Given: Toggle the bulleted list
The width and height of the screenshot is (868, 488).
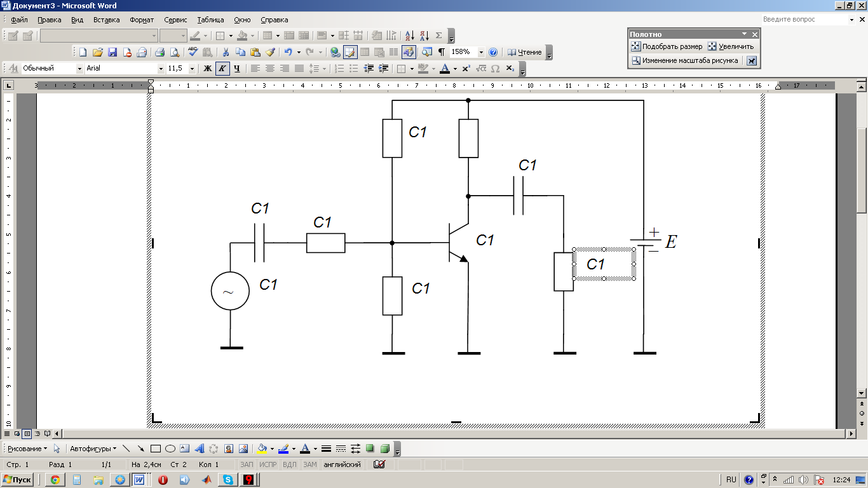Looking at the screenshot, I should pos(354,68).
